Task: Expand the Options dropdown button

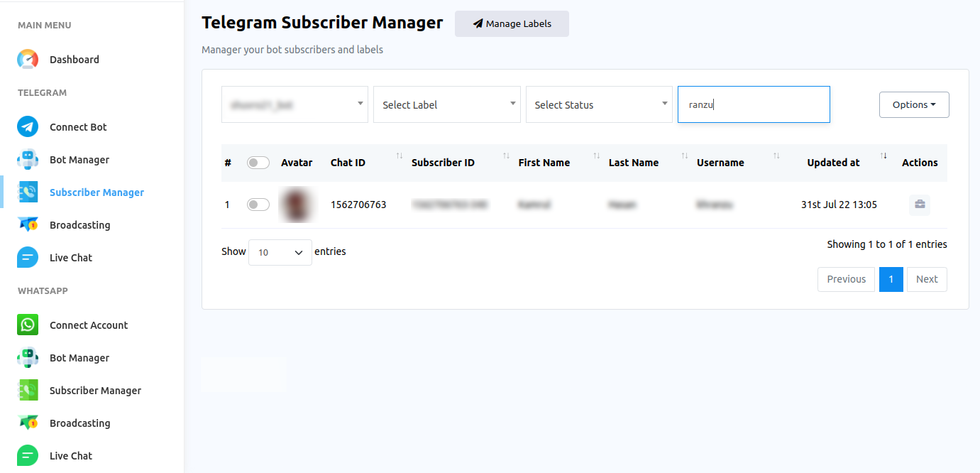Action: [914, 104]
